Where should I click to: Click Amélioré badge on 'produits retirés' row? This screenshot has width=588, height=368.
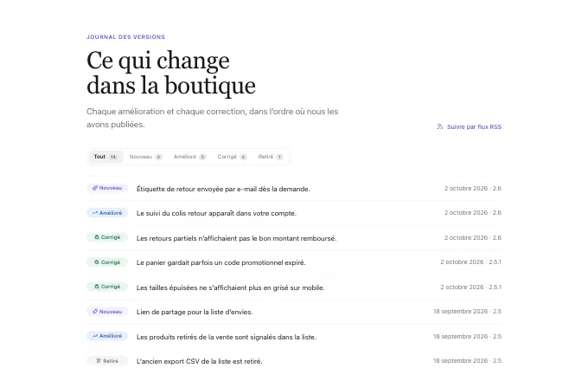point(107,336)
